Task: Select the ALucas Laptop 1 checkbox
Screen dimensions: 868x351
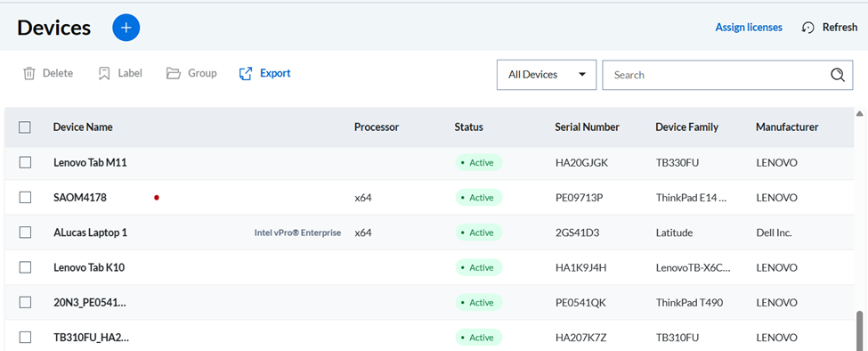Action: coord(25,233)
